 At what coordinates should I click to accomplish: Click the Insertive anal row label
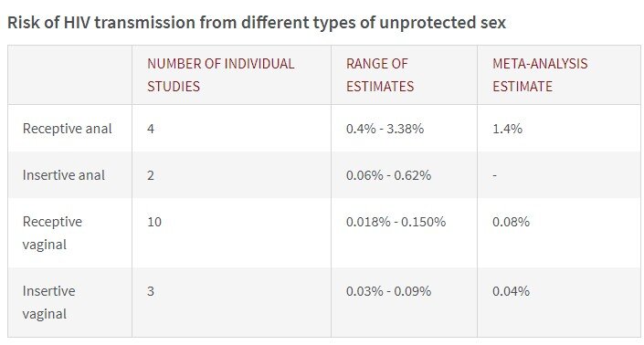pos(64,175)
